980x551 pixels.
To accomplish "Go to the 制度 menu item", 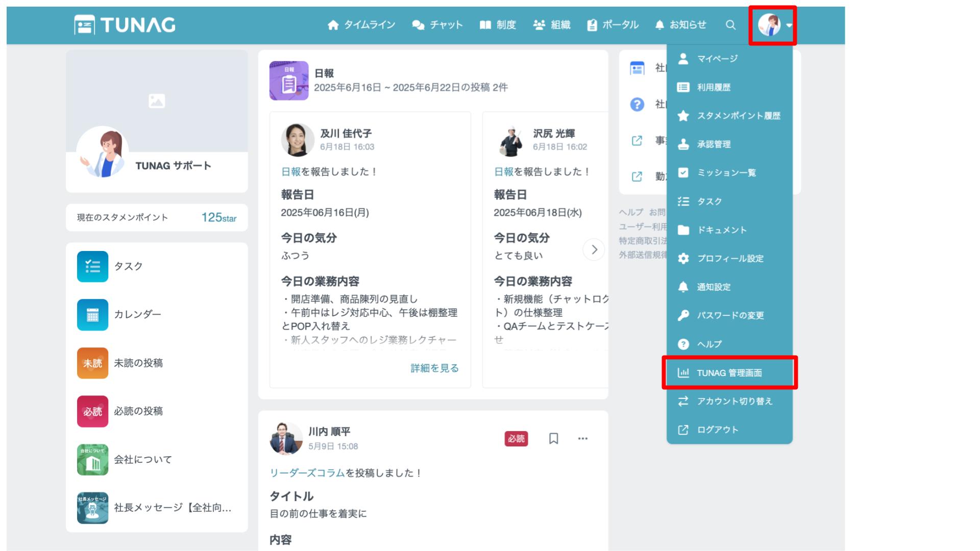I will point(498,24).
